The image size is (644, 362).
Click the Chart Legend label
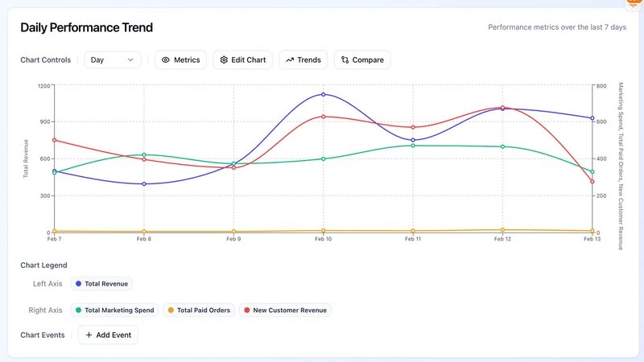[44, 265]
